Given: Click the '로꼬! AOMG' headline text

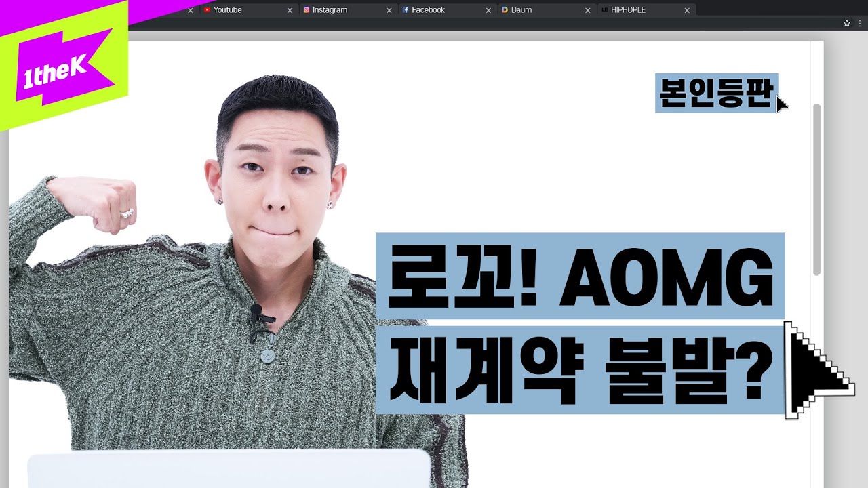Looking at the screenshot, I should (x=580, y=276).
